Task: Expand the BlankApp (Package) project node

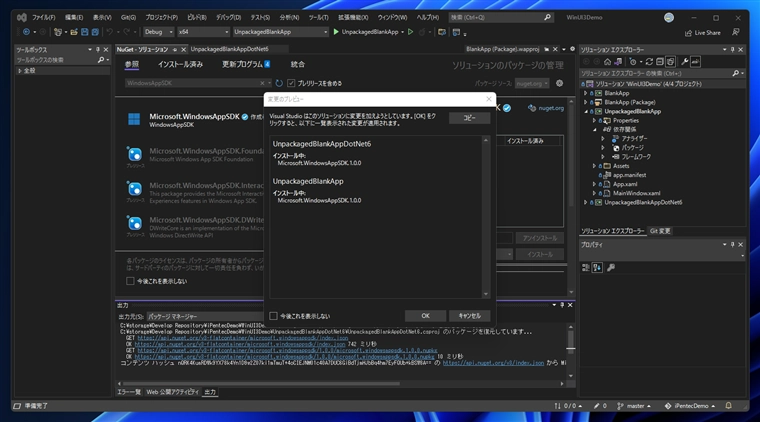Action: click(x=586, y=102)
